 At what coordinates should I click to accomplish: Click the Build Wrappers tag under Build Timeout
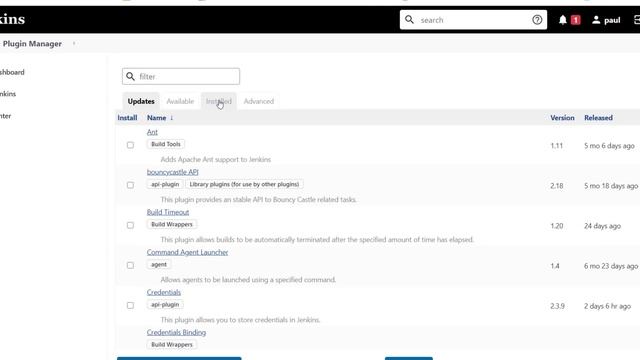pyautogui.click(x=172, y=224)
